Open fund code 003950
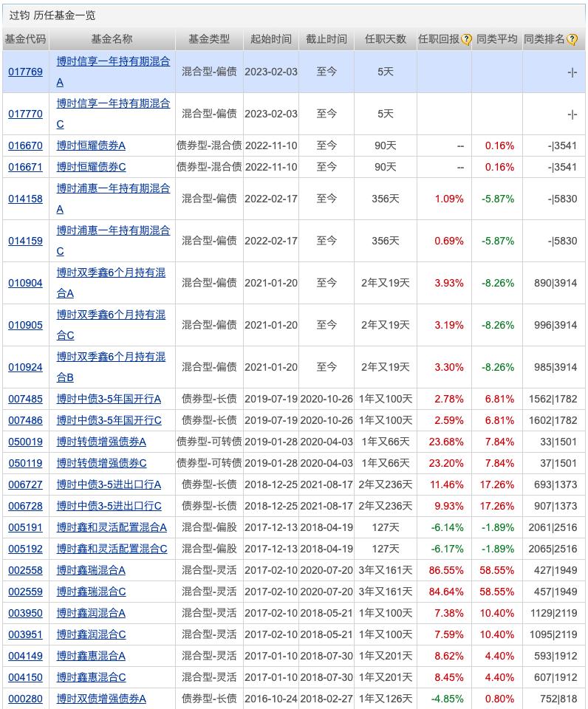 coord(25,613)
